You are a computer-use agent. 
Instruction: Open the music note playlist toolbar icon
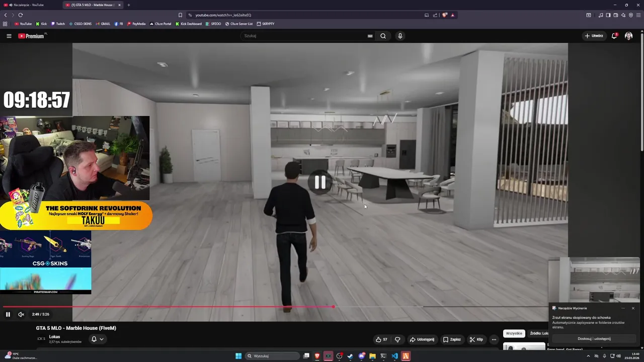600,15
